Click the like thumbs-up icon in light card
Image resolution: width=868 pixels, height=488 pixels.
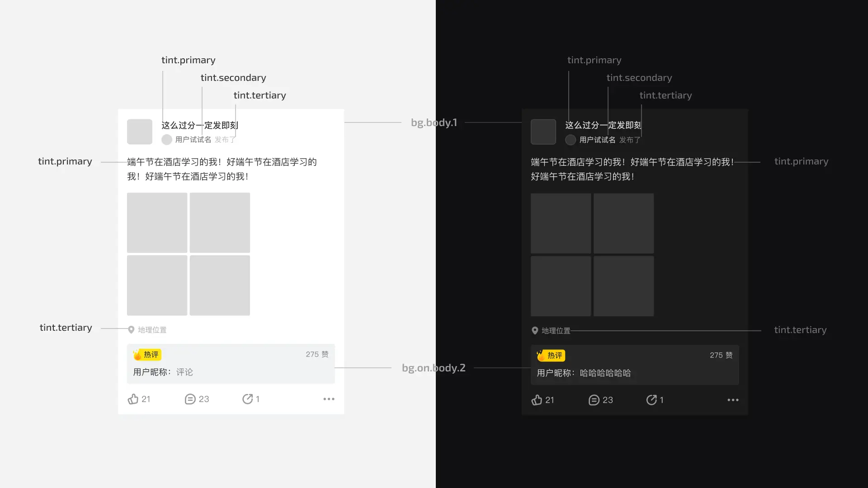click(133, 399)
